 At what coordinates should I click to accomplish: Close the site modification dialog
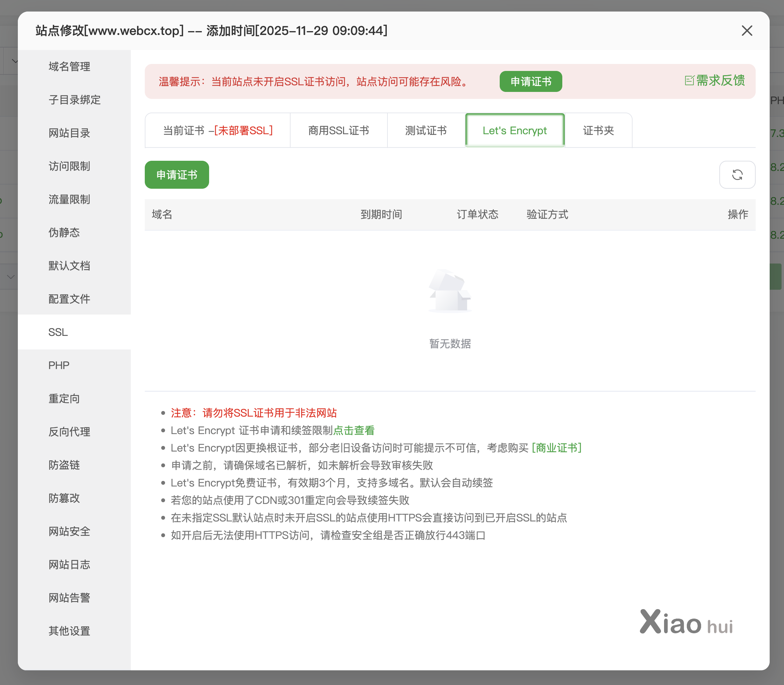(x=747, y=31)
